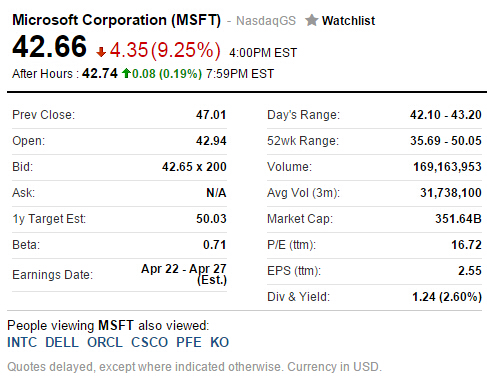Open the DELL ticker link
The height and width of the screenshot is (384, 487).
point(62,342)
